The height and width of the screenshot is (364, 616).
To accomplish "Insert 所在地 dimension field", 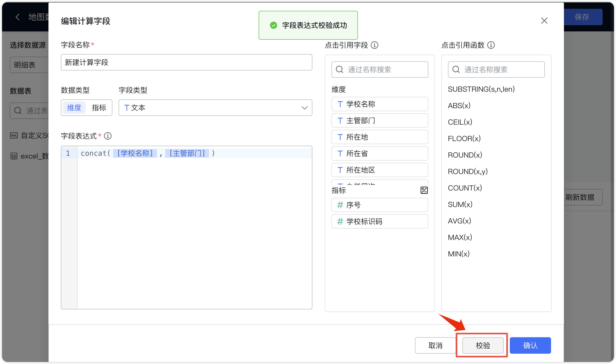I will (x=380, y=137).
